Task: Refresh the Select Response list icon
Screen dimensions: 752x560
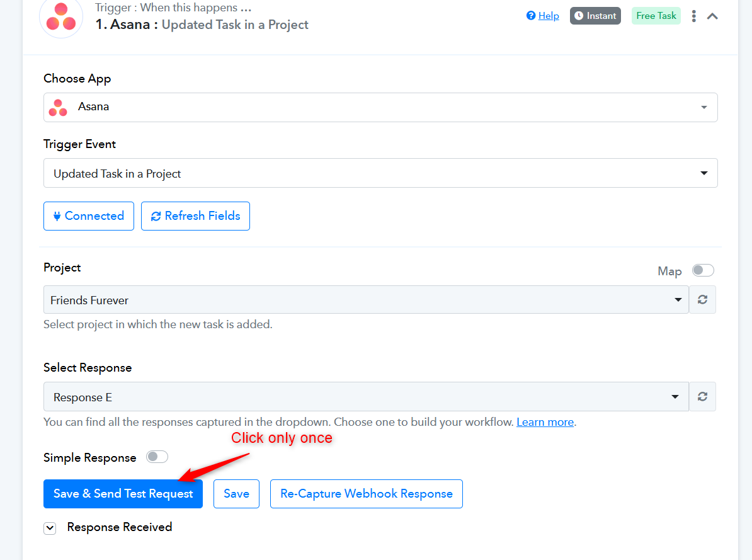Action: click(703, 397)
